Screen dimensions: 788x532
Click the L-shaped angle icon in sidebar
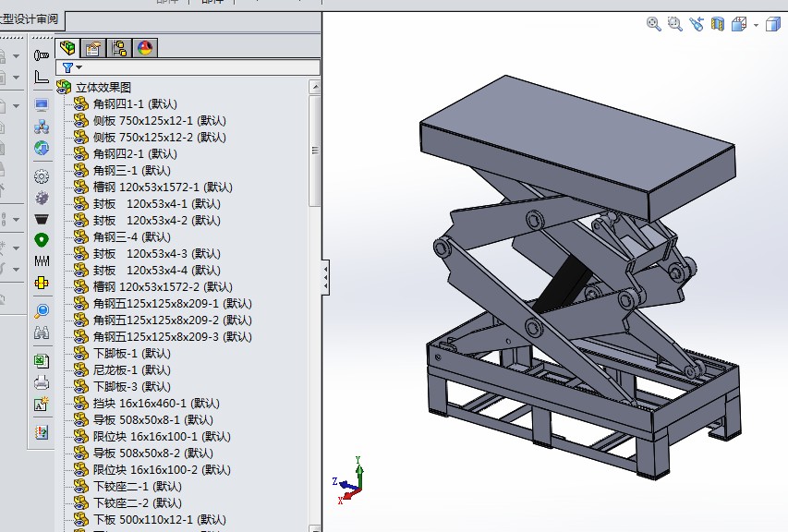pyautogui.click(x=42, y=77)
